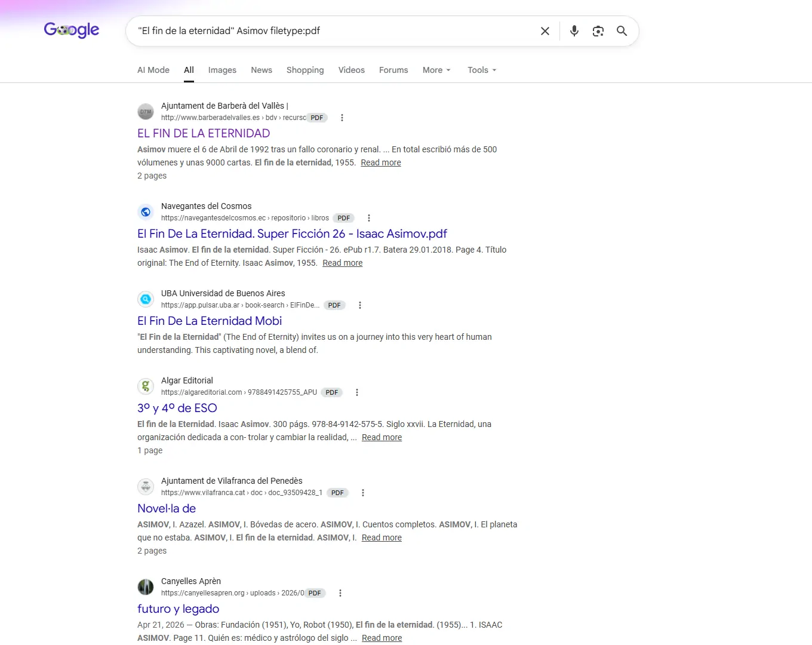Viewport: 812px width, 645px height.
Task: Open the Tools dropdown
Action: click(482, 70)
